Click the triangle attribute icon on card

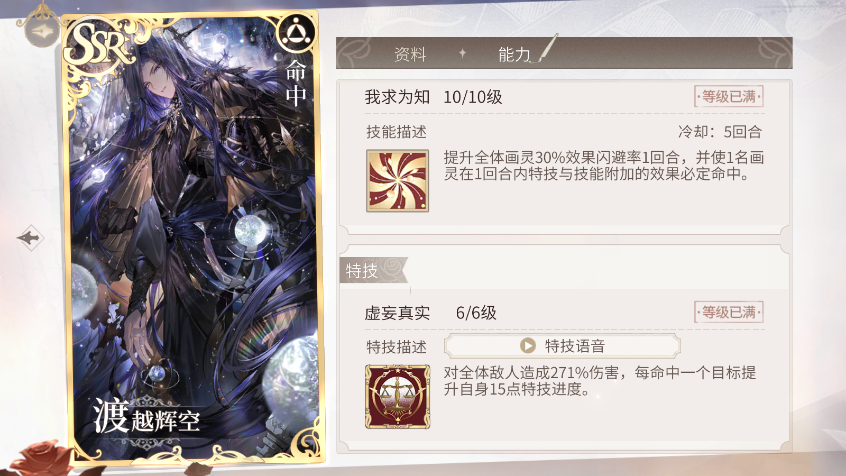coord(295,33)
